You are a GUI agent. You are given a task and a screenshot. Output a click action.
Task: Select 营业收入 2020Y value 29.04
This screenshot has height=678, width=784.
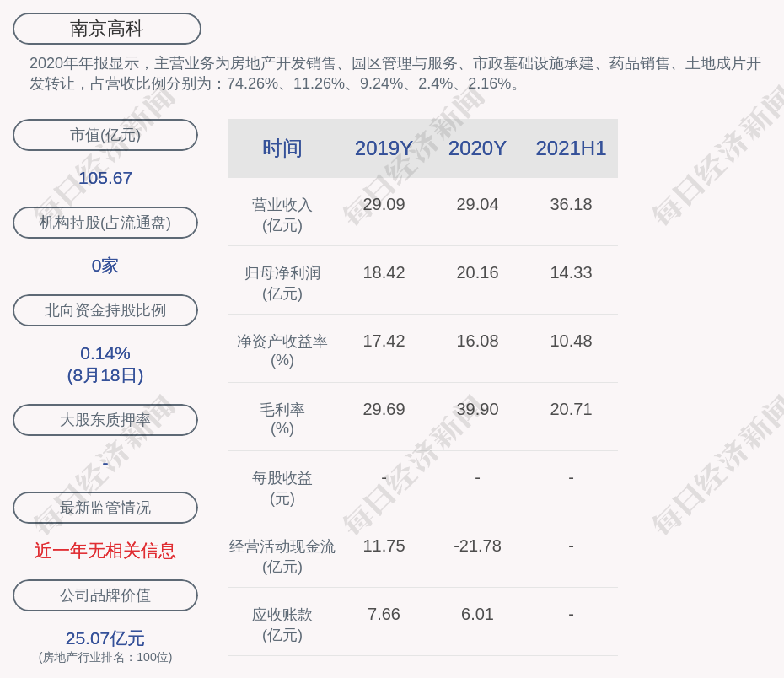click(x=477, y=205)
